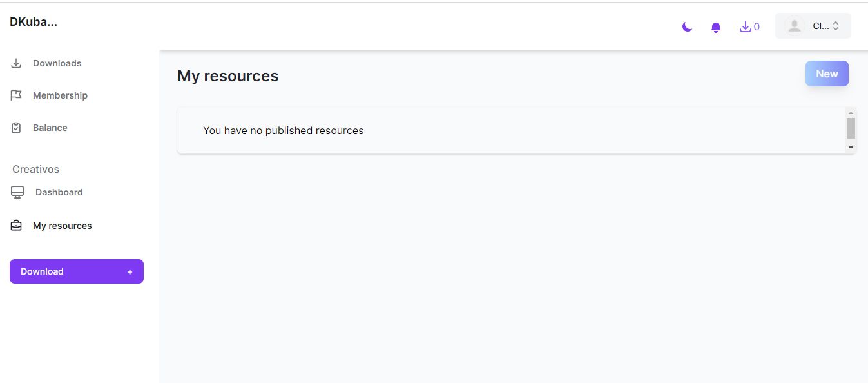Select Dashboard in the Creativos section
The height and width of the screenshot is (383, 868).
pos(59,192)
